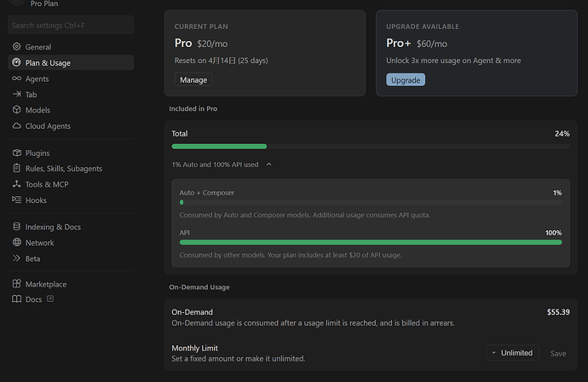Click the Marketplace icon in sidebar

tap(16, 284)
